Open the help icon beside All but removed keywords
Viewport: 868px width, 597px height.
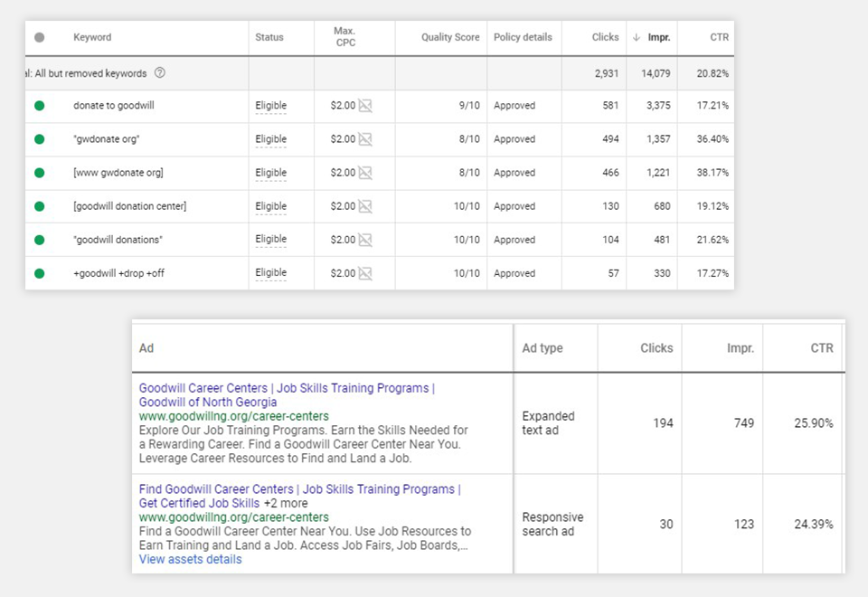click(159, 72)
